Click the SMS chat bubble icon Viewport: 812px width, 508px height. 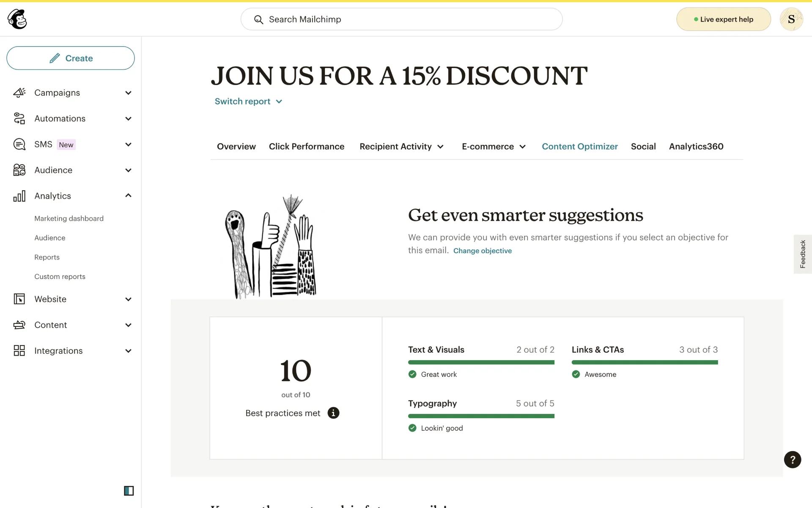pyautogui.click(x=19, y=144)
